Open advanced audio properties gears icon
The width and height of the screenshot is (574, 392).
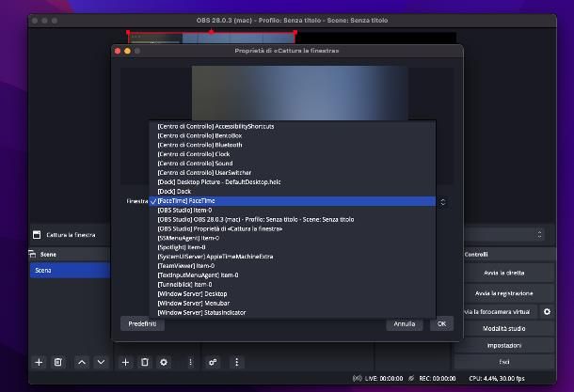coord(213,362)
